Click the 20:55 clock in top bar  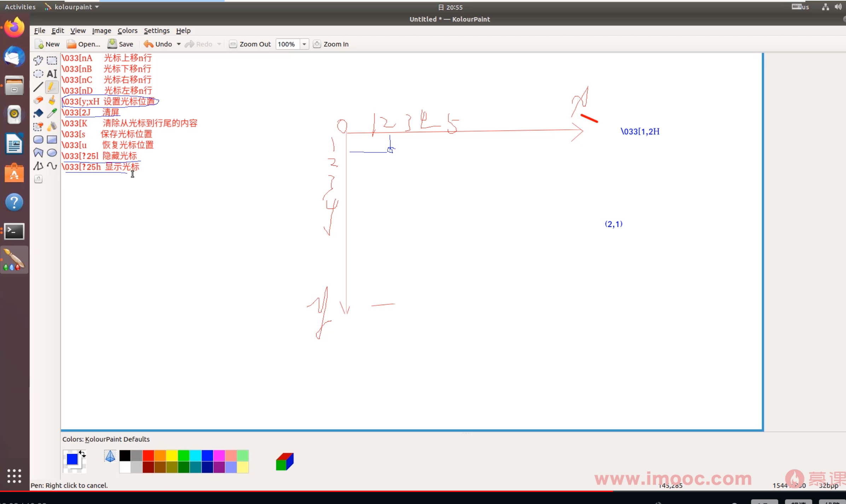click(x=450, y=7)
